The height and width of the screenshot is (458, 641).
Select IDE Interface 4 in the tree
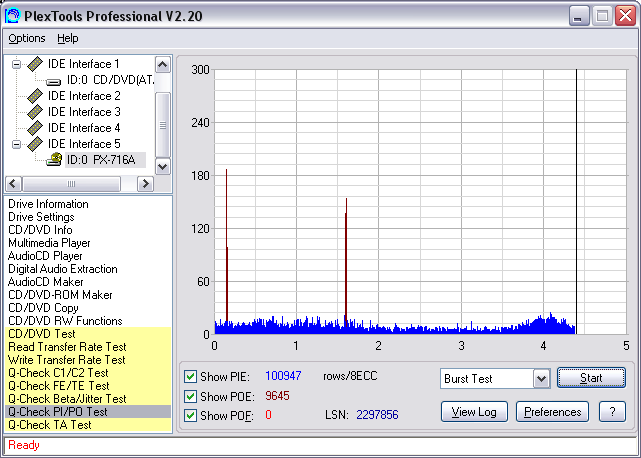[x=84, y=128]
